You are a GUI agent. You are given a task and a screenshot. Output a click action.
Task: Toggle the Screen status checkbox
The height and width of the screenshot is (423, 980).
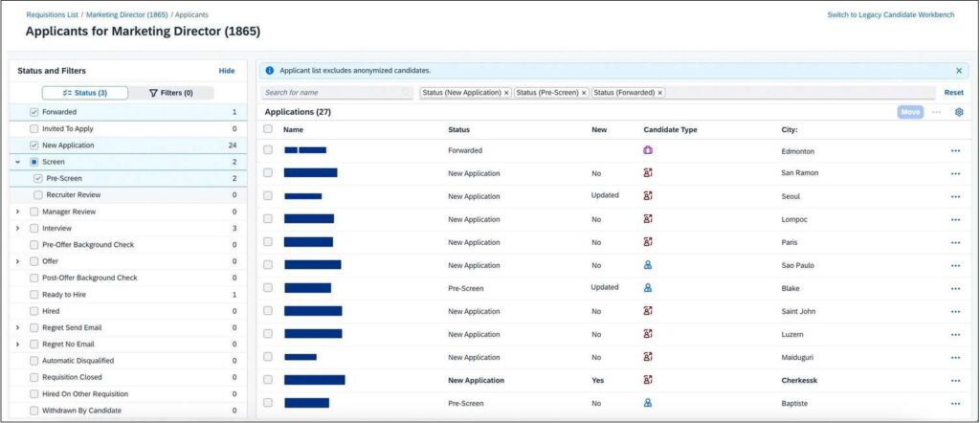pyautogui.click(x=34, y=162)
